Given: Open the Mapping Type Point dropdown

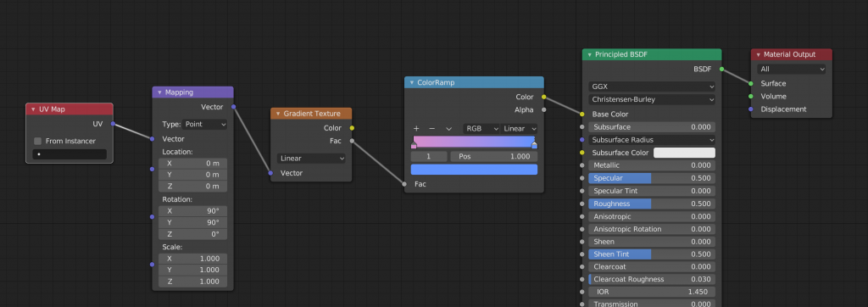Looking at the screenshot, I should [205, 125].
